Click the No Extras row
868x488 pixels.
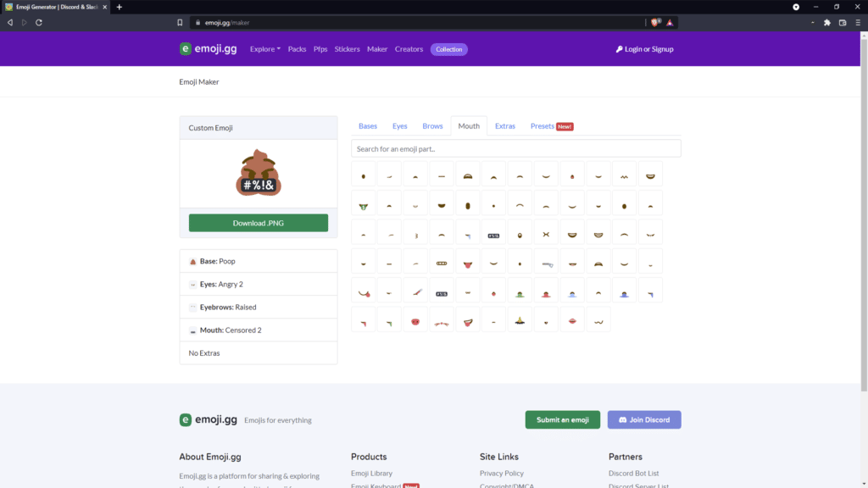(x=259, y=353)
